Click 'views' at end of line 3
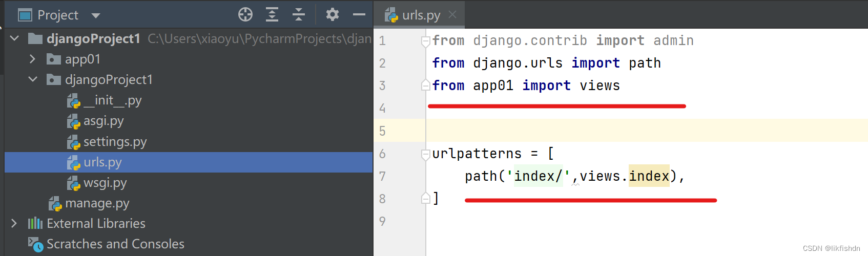 point(600,86)
